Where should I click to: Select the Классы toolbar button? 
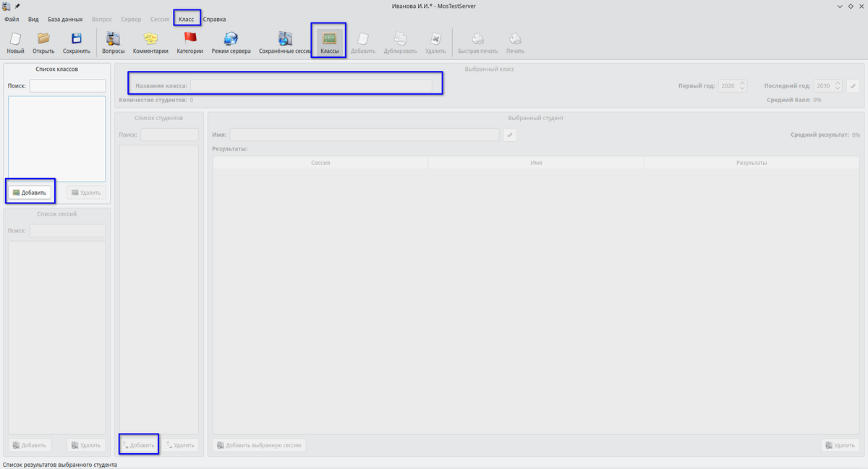pyautogui.click(x=329, y=42)
